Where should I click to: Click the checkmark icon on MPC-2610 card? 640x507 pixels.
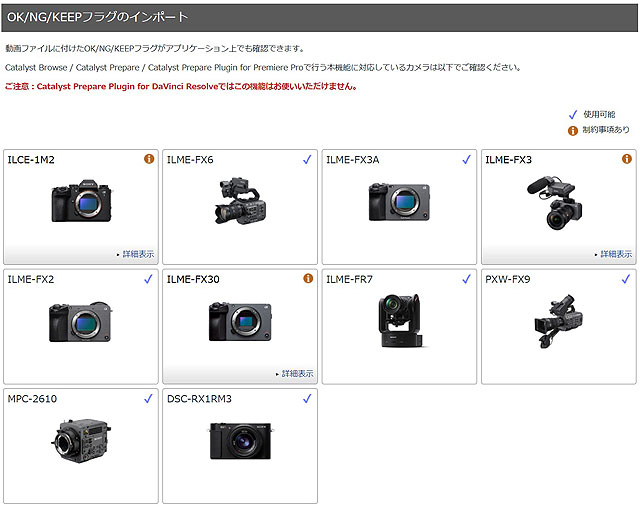point(149,398)
